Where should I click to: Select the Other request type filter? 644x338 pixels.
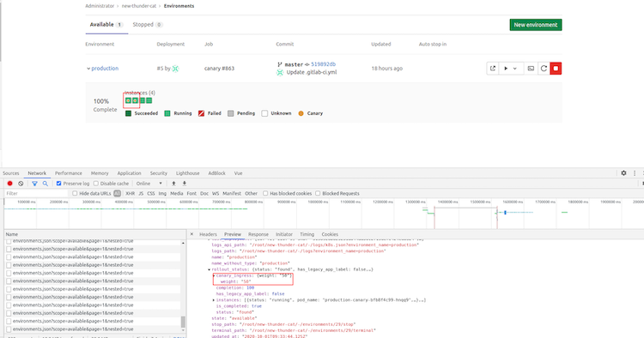[251, 193]
